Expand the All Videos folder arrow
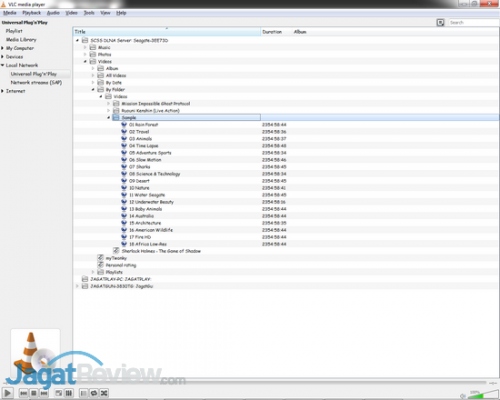 93,76
